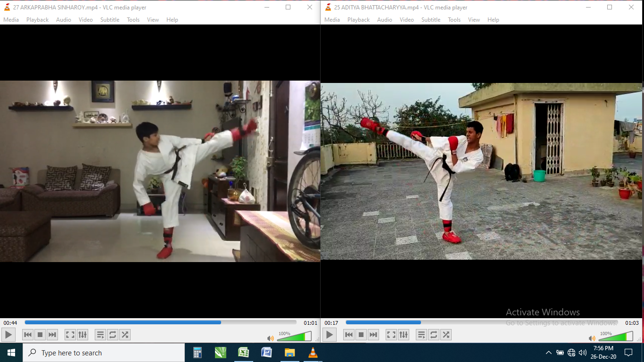The image size is (644, 362).
Task: Open File Explorer from the taskbar
Action: [289, 353]
